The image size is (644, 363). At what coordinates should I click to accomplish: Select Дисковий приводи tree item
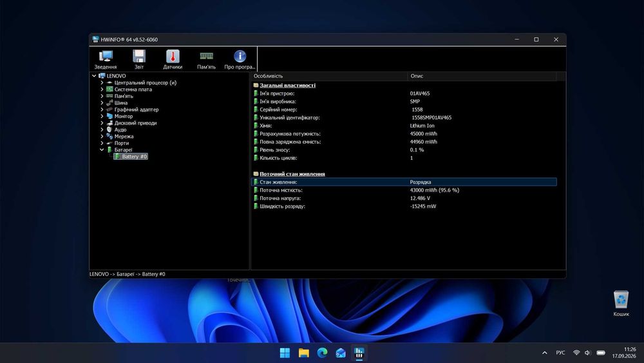(x=131, y=123)
